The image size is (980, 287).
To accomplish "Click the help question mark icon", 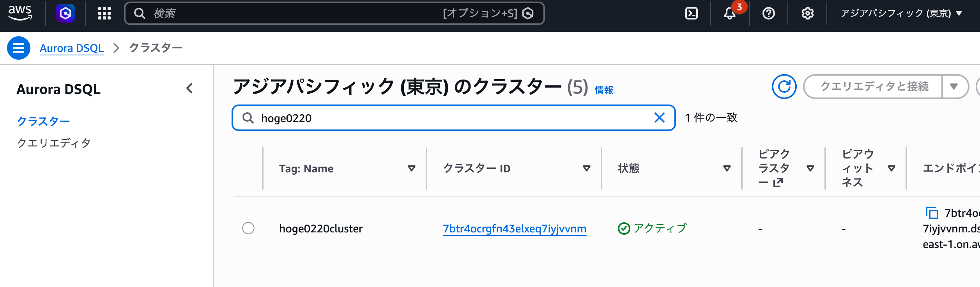I will coord(769,14).
